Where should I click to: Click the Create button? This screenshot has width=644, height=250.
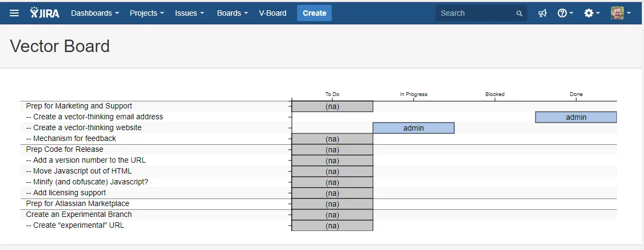click(x=314, y=13)
